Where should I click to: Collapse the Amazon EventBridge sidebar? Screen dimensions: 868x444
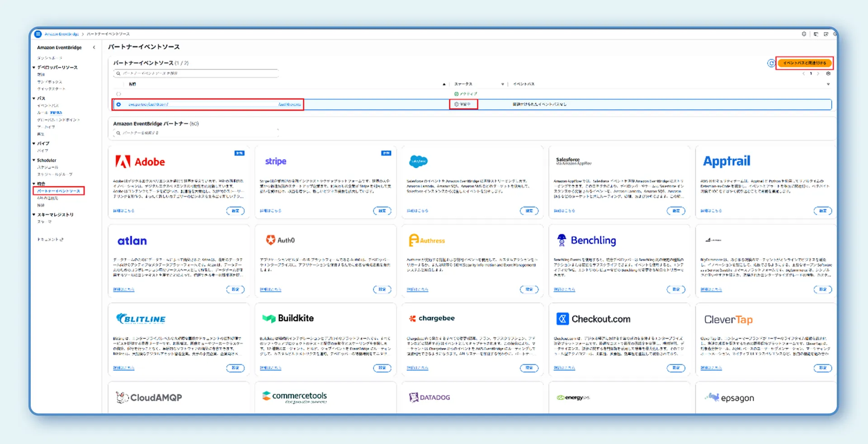(94, 47)
